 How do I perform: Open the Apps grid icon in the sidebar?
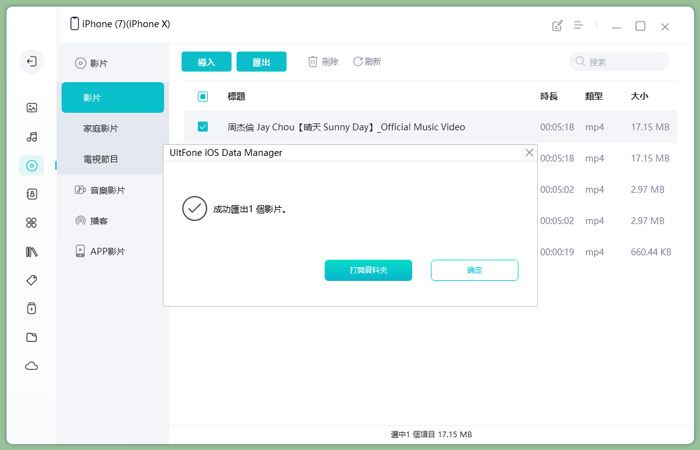[x=32, y=223]
